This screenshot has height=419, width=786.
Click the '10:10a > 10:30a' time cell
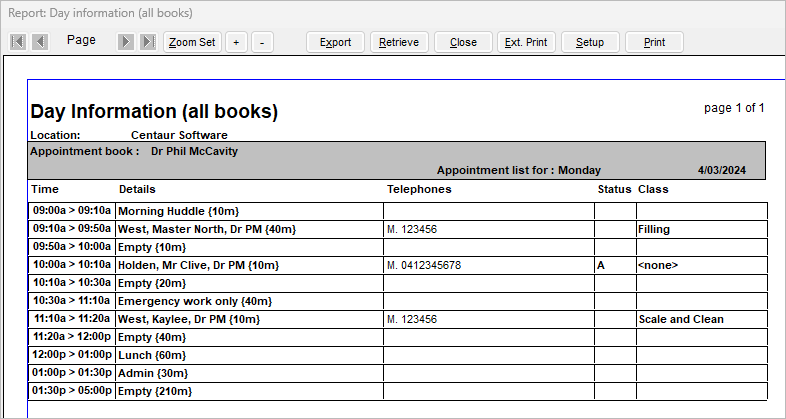click(x=72, y=283)
